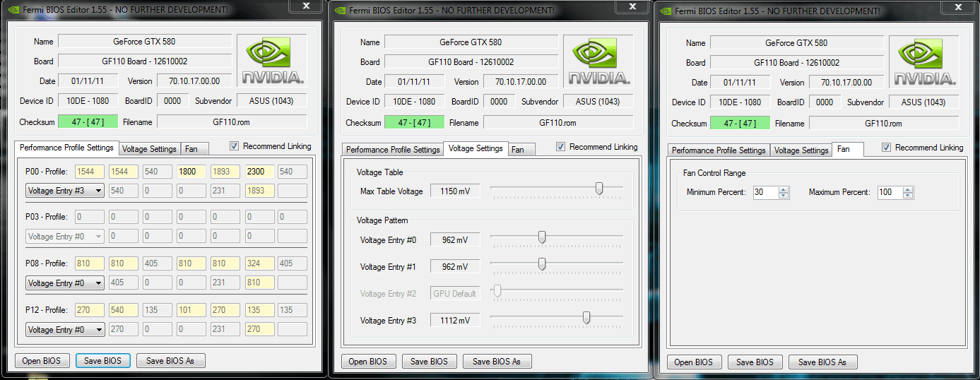Click the Device ID 10DE - 1080 in the Fan window
Screen dimensions: 980x380
click(740, 102)
